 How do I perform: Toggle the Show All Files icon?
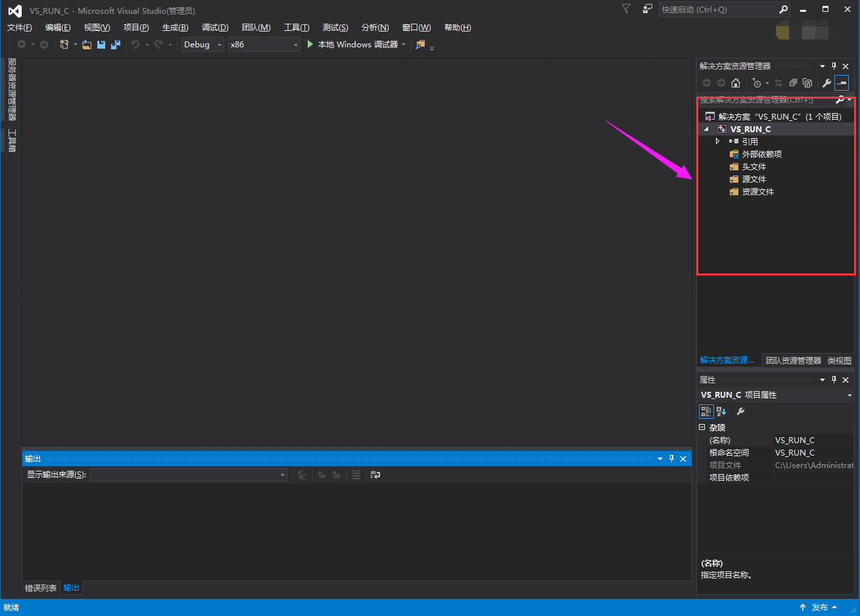807,83
